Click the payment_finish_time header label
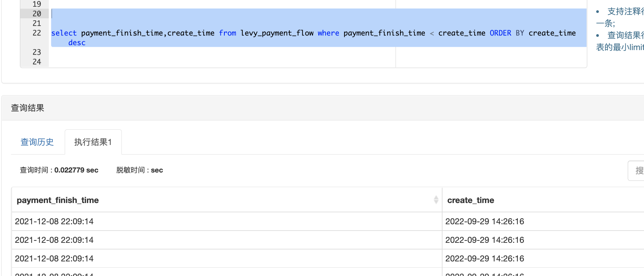Viewport: 644px width, 276px height. pyautogui.click(x=58, y=200)
